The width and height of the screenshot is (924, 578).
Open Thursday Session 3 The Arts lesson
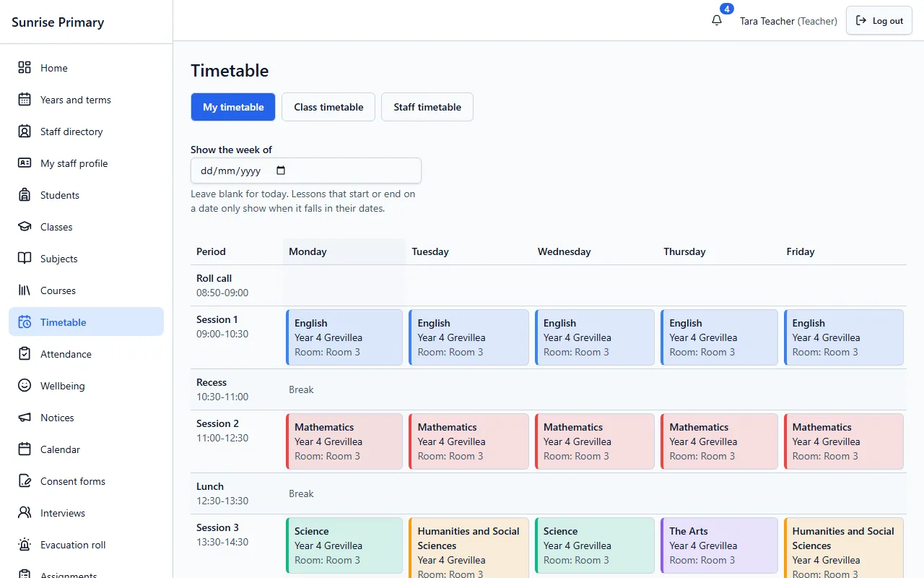pyautogui.click(x=719, y=545)
